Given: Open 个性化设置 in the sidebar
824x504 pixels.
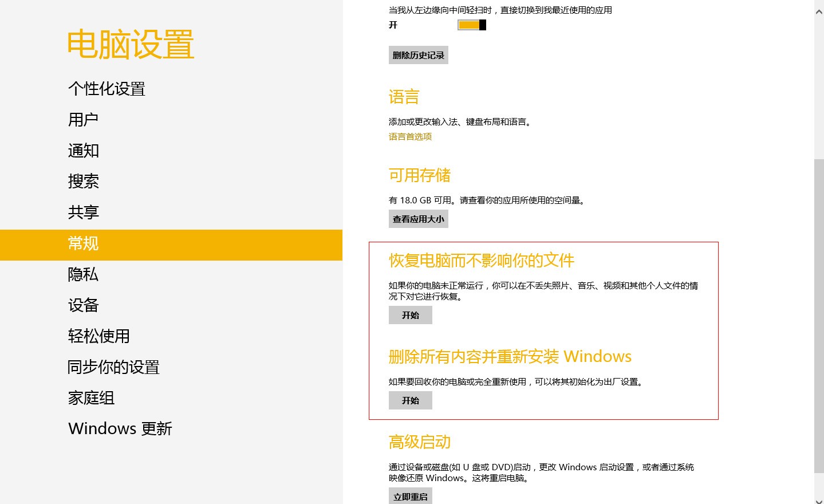Looking at the screenshot, I should 107,89.
